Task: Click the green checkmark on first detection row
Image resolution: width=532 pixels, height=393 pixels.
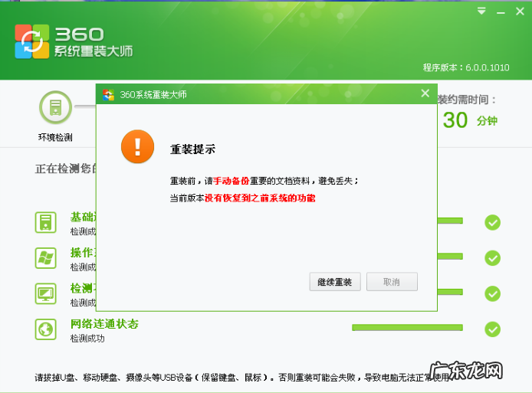Action: 493,222
